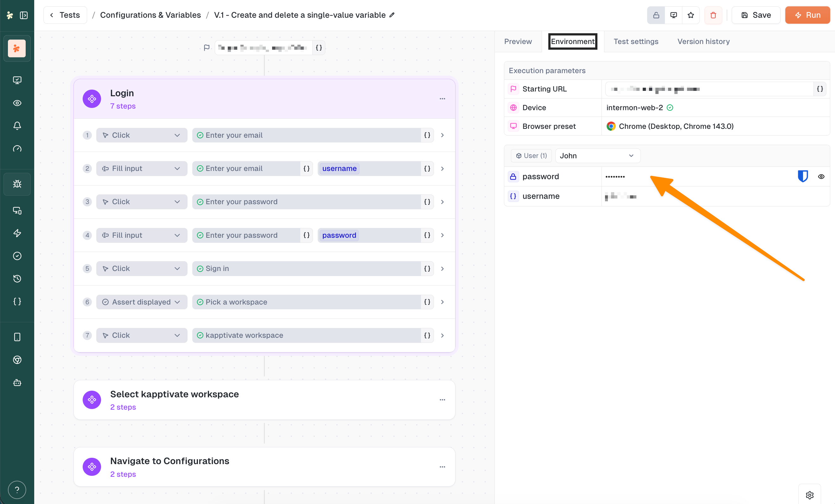Open options for Navigate to Configurations group
This screenshot has height=504, width=835.
442,467
